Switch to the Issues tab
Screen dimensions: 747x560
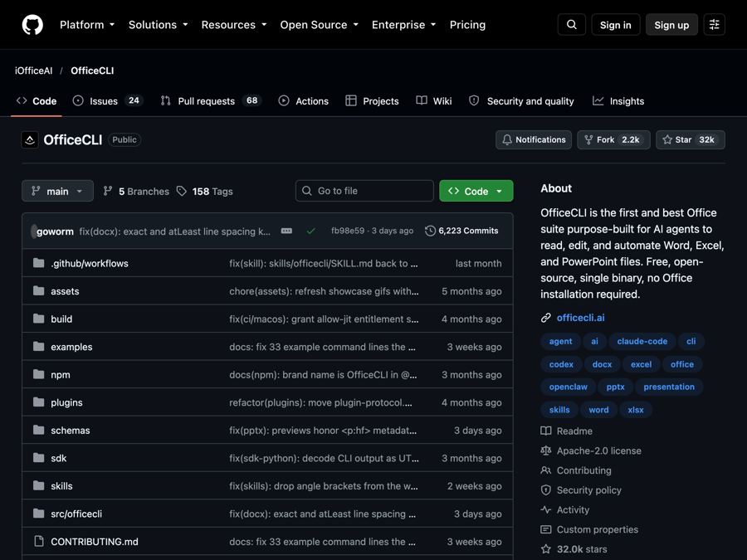click(x=108, y=101)
